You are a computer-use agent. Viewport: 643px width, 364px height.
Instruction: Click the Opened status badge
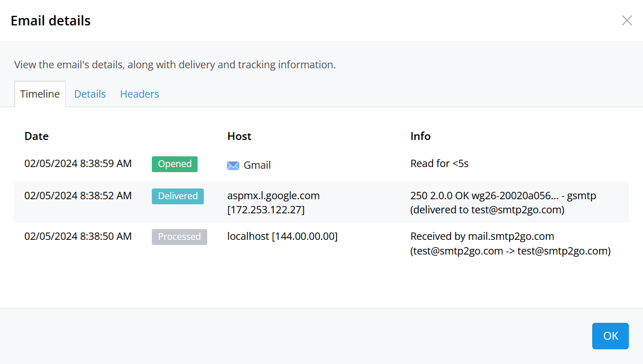point(174,164)
